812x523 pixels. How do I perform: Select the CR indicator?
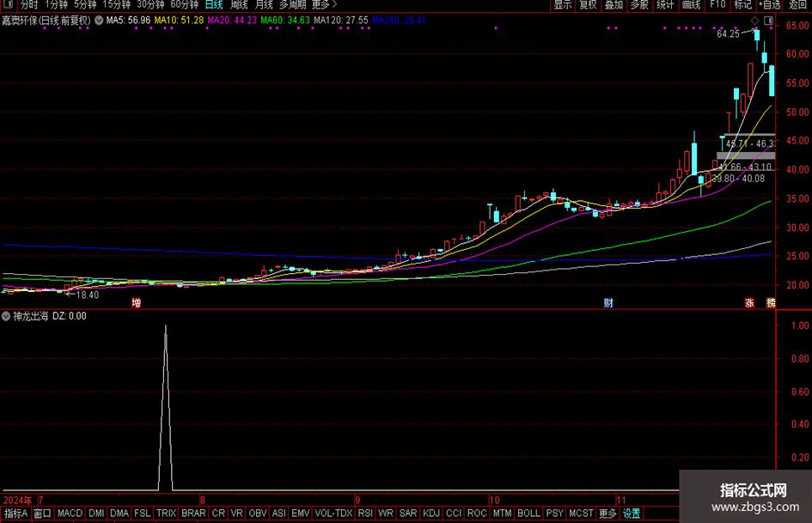tap(218, 514)
